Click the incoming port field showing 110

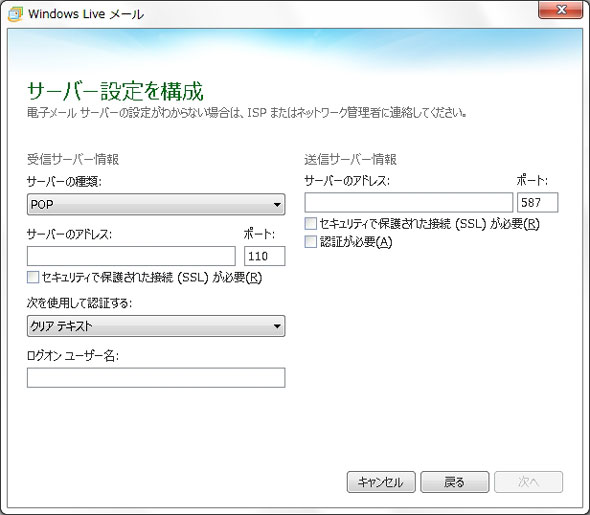(265, 256)
